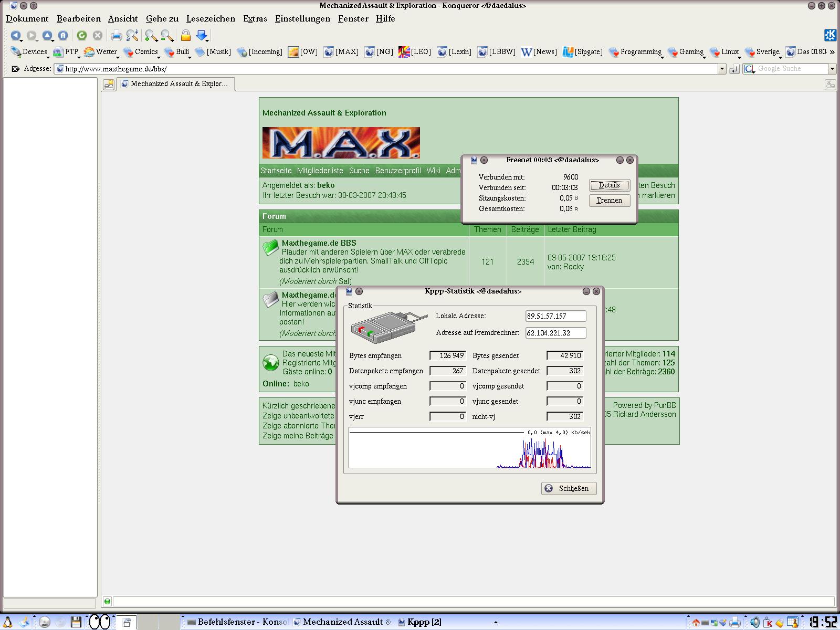
Task: Open the Lesezeichen menu
Action: 211,18
